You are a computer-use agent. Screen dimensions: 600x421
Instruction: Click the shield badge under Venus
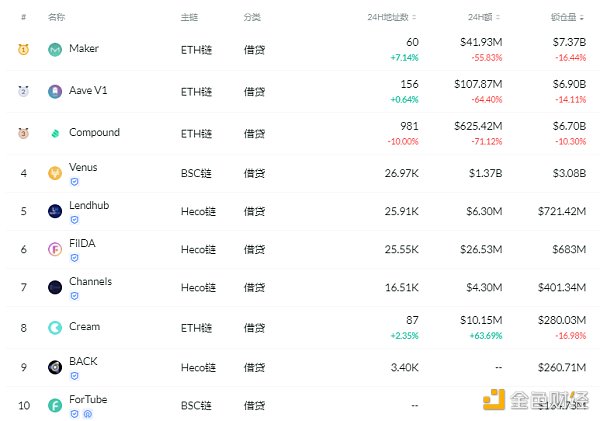pyautogui.click(x=74, y=182)
